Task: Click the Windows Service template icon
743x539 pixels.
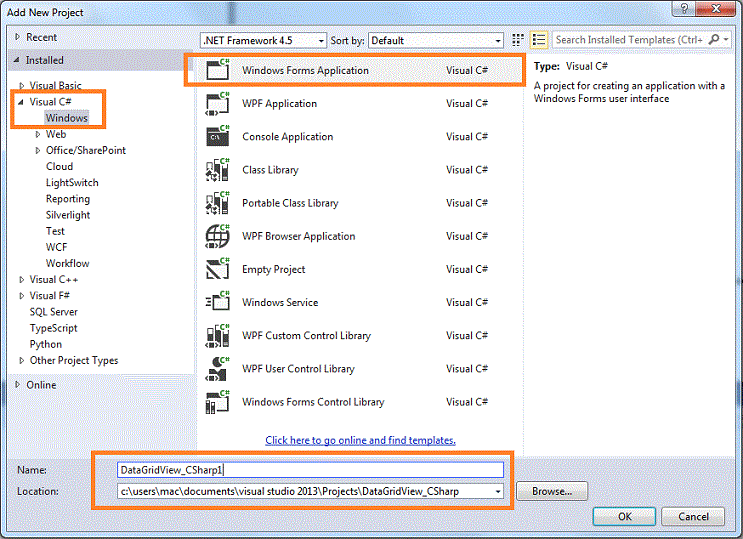Action: [217, 302]
